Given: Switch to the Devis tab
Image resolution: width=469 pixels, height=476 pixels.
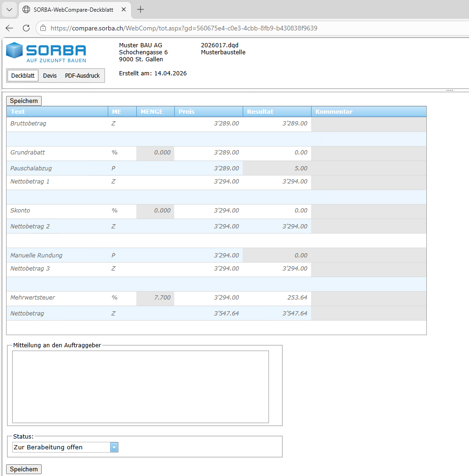Looking at the screenshot, I should point(50,76).
